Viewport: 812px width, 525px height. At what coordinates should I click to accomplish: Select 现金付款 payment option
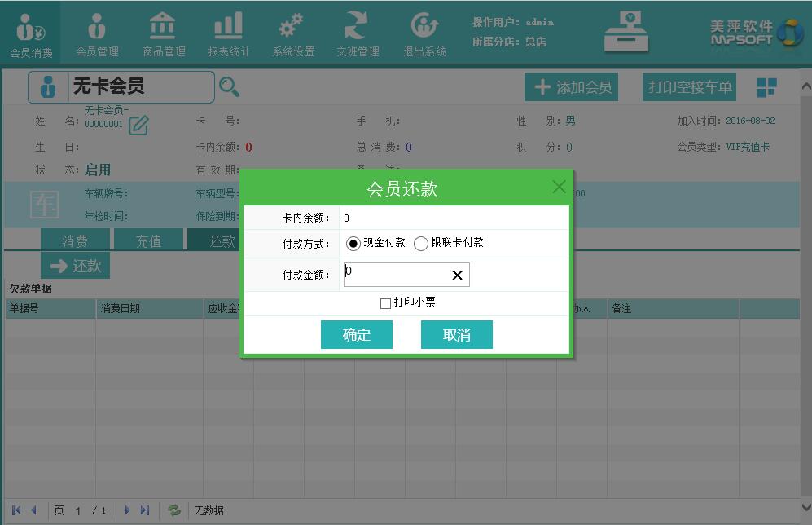tap(353, 244)
